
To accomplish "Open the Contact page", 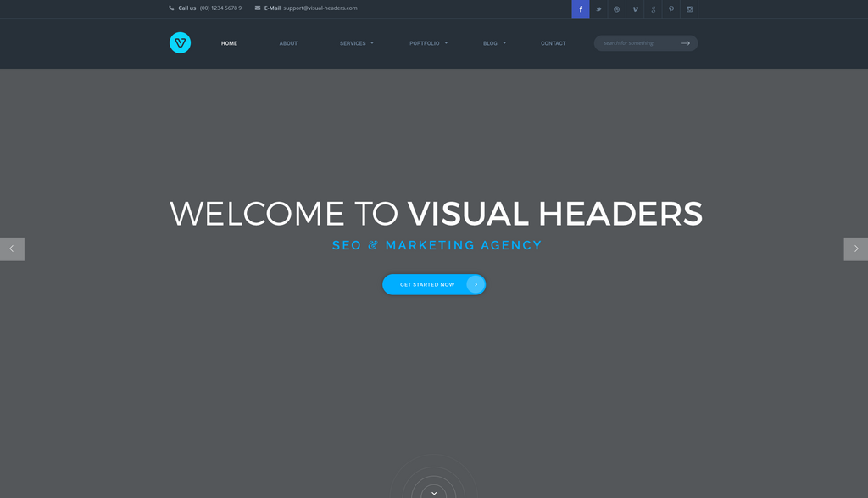I will (x=553, y=43).
